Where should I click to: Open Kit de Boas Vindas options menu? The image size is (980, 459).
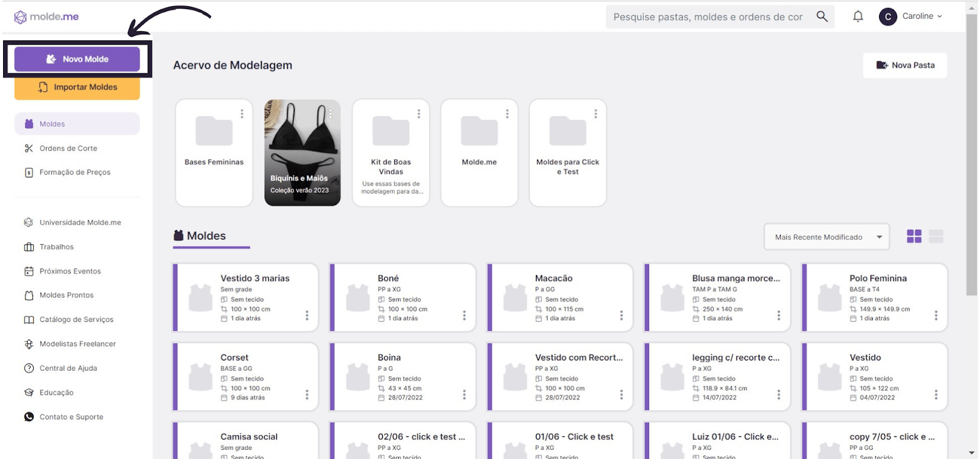click(x=419, y=114)
